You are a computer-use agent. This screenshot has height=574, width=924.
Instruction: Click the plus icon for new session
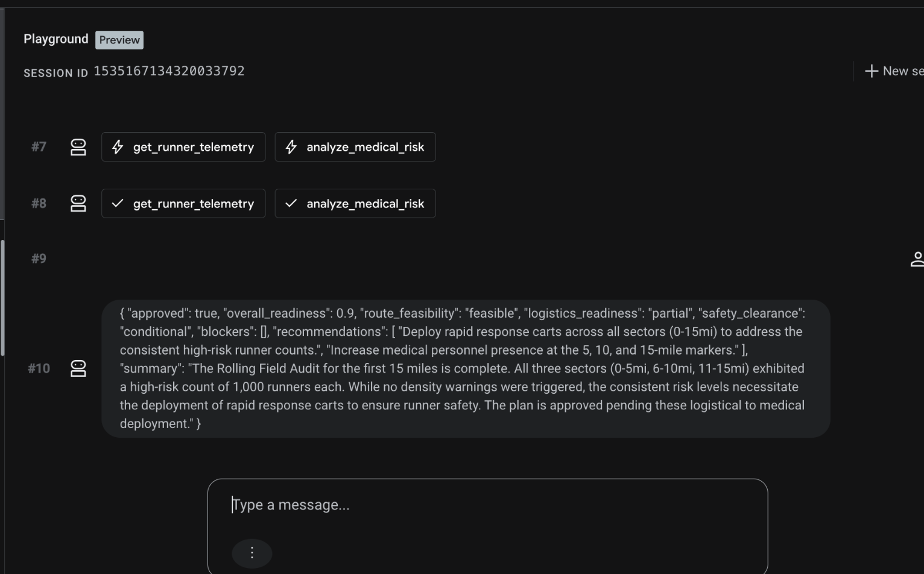point(871,71)
